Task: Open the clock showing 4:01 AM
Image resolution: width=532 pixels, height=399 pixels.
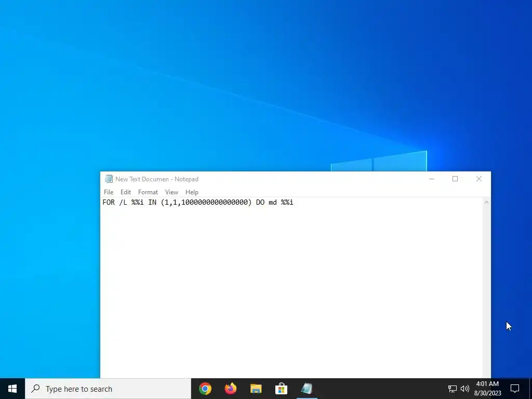Action: (487, 389)
